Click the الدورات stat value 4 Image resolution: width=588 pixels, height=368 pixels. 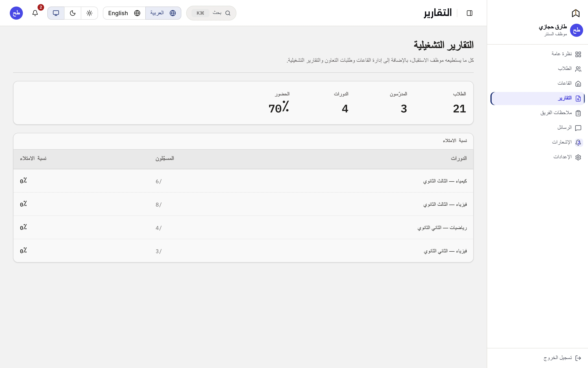coord(345,109)
